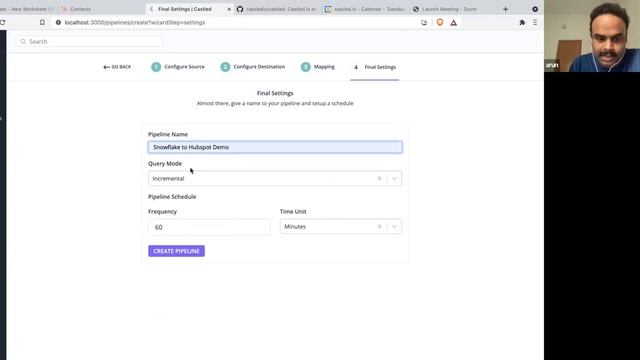Click the site info icon before URL
The image size is (640, 360).
pos(58,22)
